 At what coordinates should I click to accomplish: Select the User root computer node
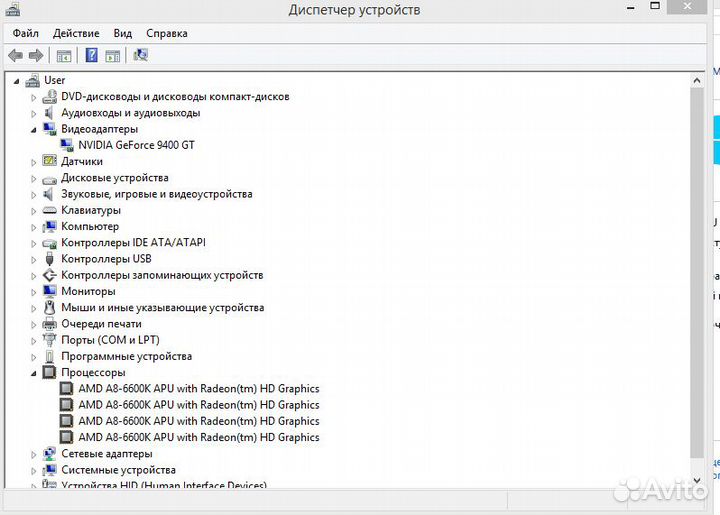[x=54, y=80]
